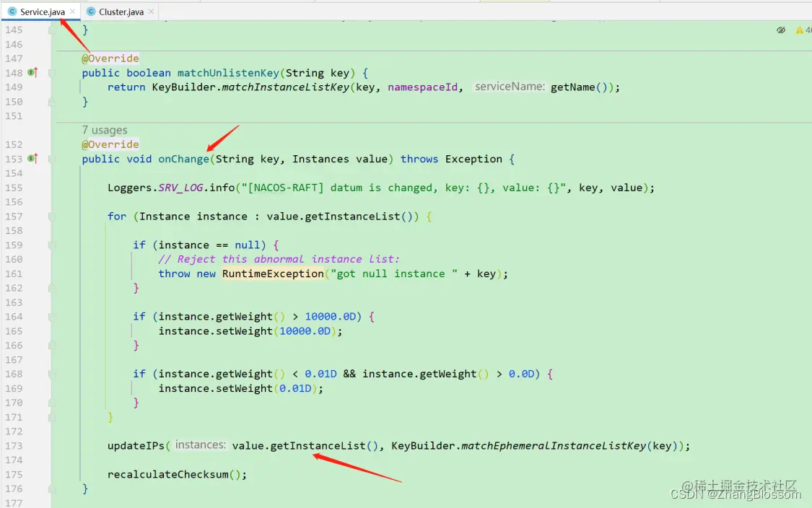Image resolution: width=812 pixels, height=508 pixels.
Task: Click 'Instances value' parameter on line 153
Action: (339, 159)
